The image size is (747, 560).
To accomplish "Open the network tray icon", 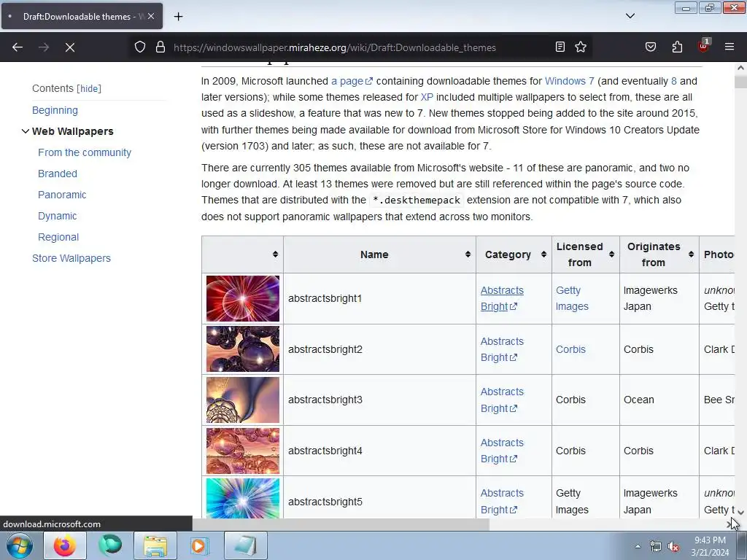I will point(656,547).
